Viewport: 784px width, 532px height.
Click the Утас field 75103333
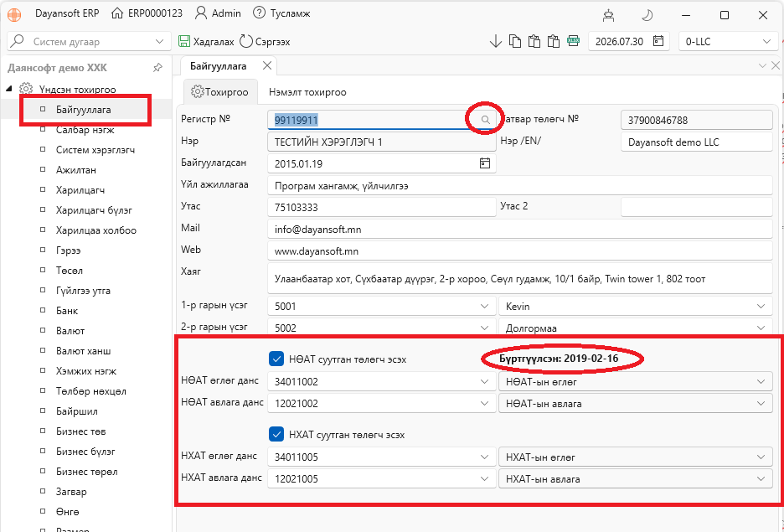tap(382, 207)
